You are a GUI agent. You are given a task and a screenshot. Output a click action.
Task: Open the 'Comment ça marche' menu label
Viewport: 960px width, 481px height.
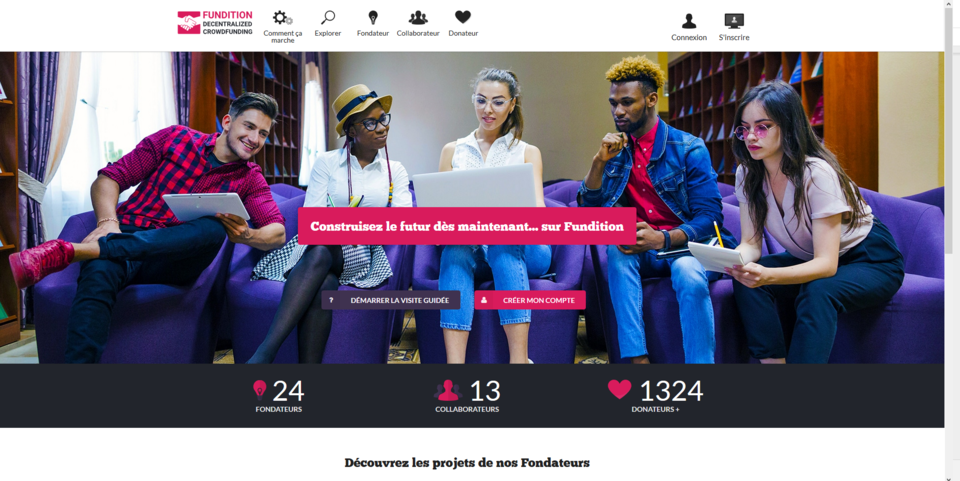(283, 37)
